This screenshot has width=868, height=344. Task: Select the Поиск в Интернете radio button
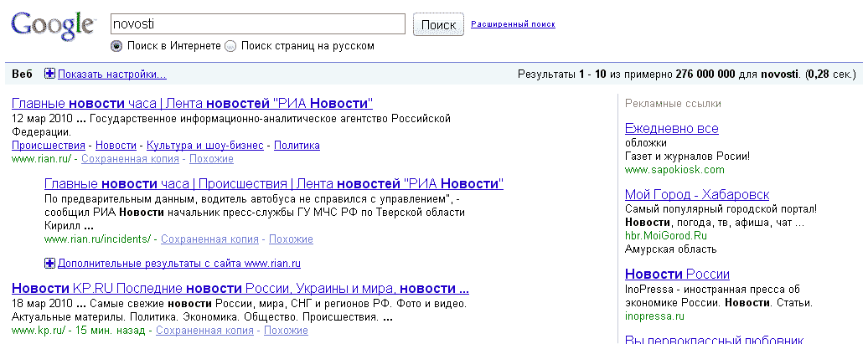click(116, 47)
